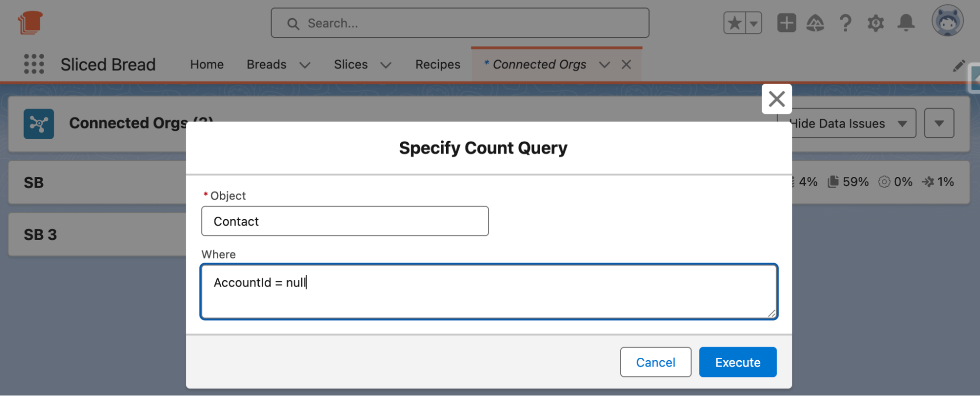
Task: Cancel the Specify Count Query dialog
Action: coord(655,362)
